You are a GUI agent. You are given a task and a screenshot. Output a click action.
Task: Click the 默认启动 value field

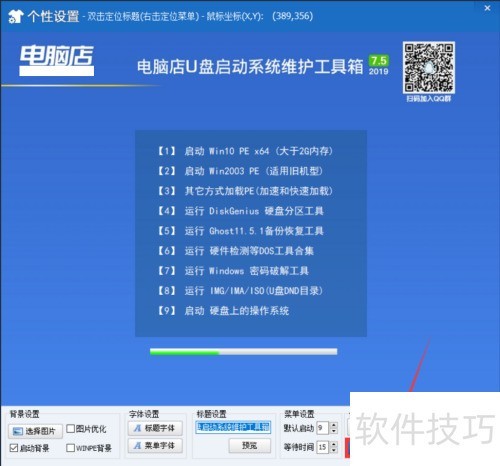[323, 428]
